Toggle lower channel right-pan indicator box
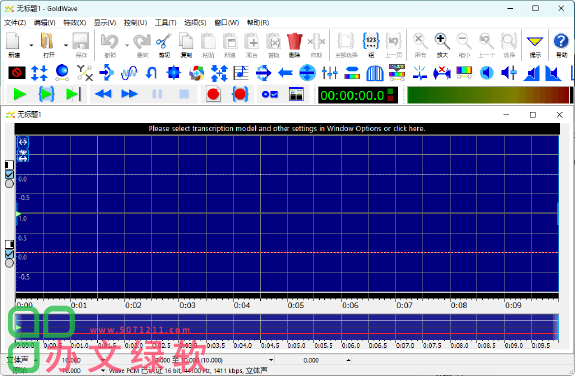 pyautogui.click(x=10, y=244)
